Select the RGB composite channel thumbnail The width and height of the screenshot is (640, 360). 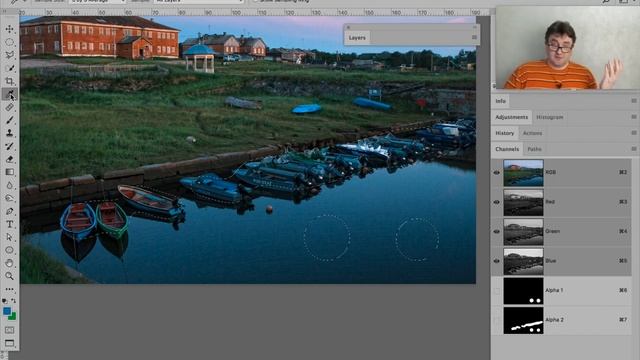tap(523, 173)
